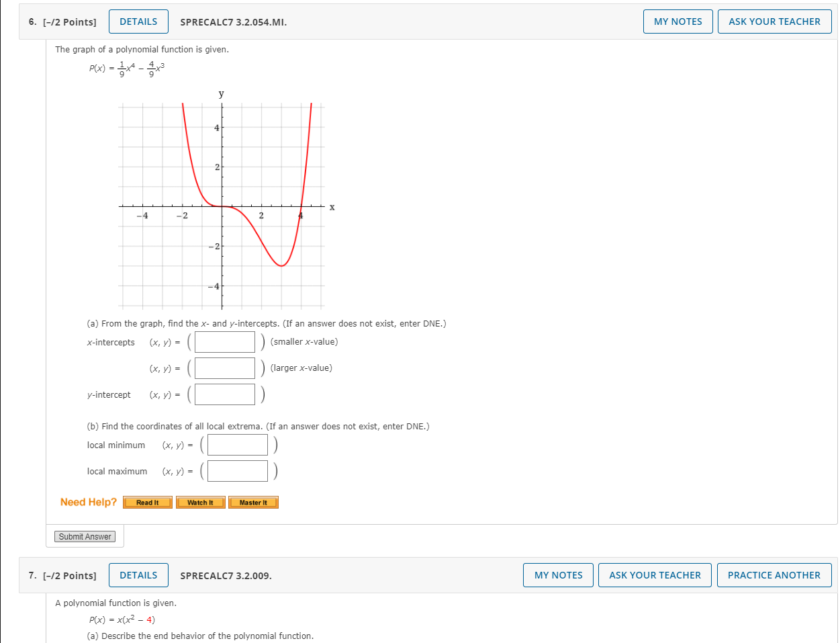Click the Read It help button
The height and width of the screenshot is (643, 840).
pyautogui.click(x=146, y=502)
